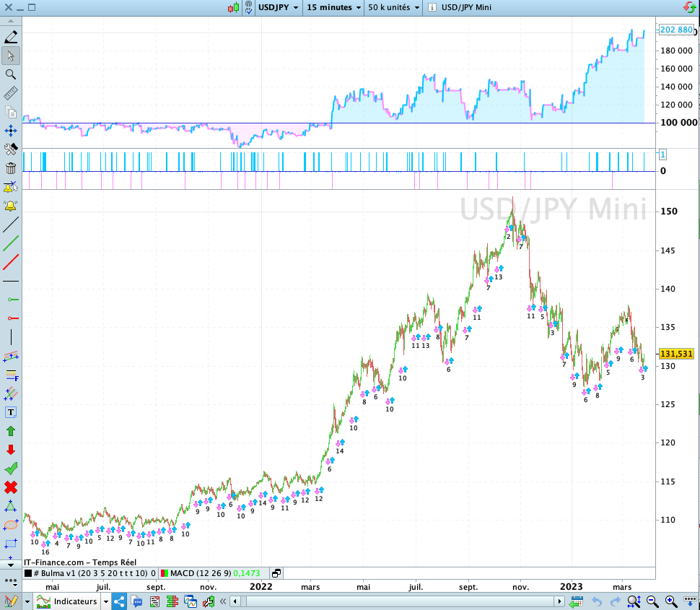Select the horizontal line tool

[x=11, y=281]
